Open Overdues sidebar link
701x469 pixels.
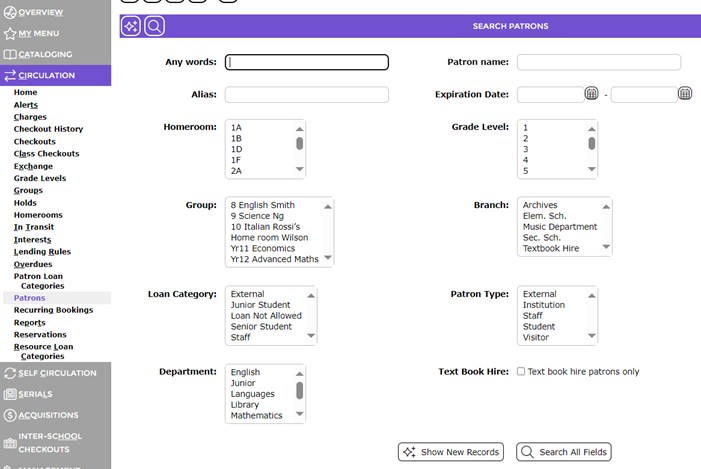pyautogui.click(x=33, y=264)
